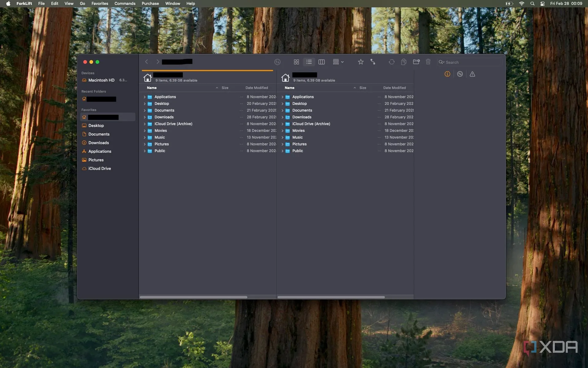Toggle list view mode
The width and height of the screenshot is (588, 368).
(309, 62)
